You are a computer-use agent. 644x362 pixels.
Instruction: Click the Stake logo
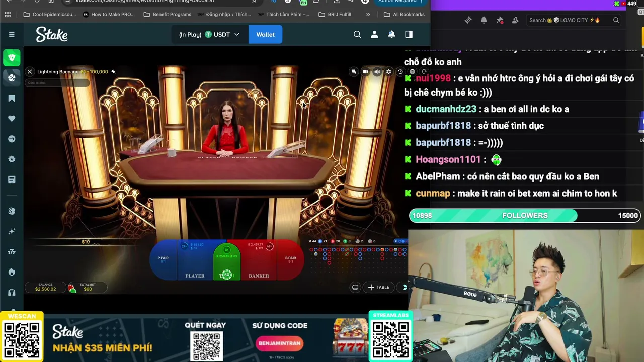52,34
